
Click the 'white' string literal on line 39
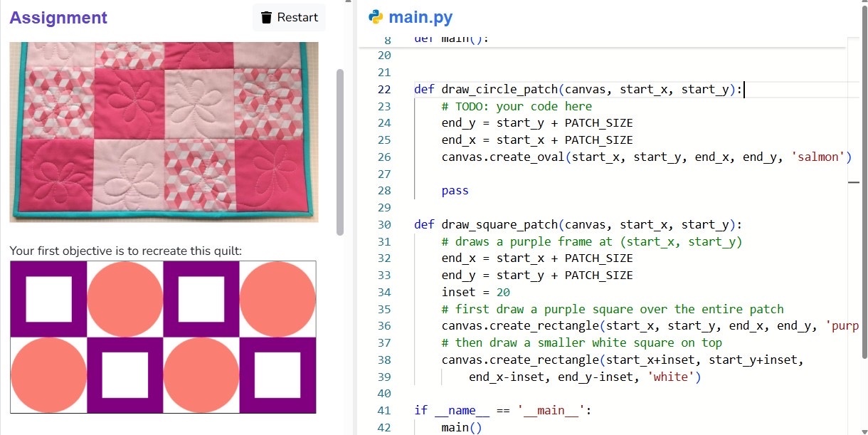[x=670, y=377]
